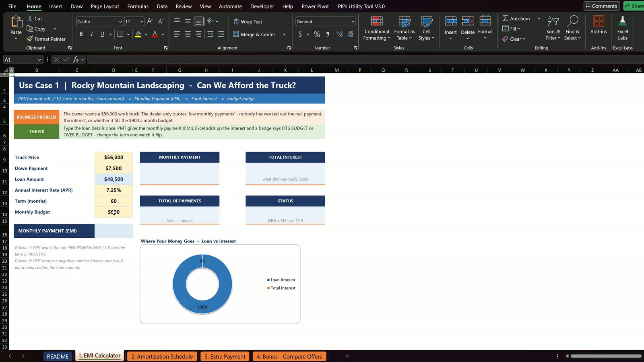Viewport: 644px width, 362px height.
Task: Open the Excel Labs add-in
Action: tap(623, 28)
